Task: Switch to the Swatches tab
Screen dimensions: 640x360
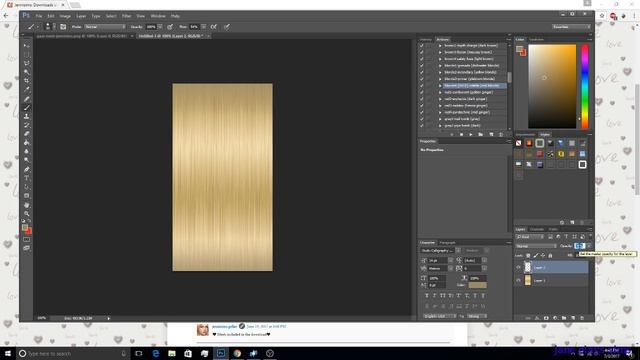Action: pos(536,40)
